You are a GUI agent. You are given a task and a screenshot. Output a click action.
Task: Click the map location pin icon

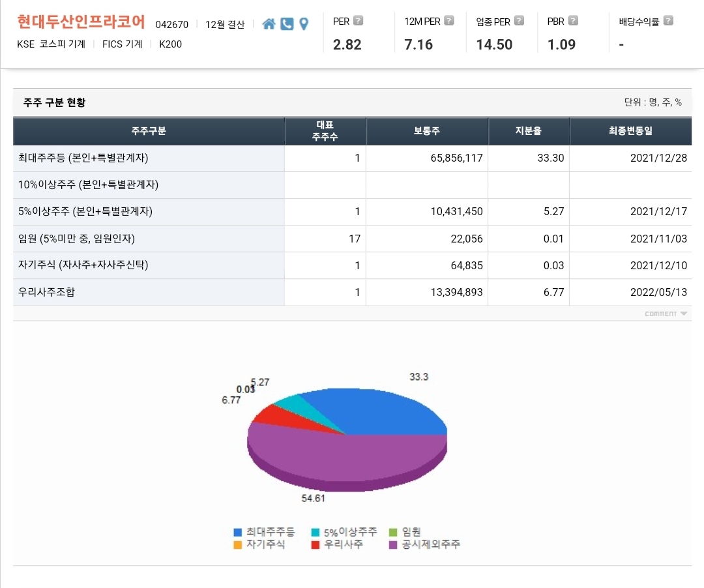pyautogui.click(x=304, y=23)
